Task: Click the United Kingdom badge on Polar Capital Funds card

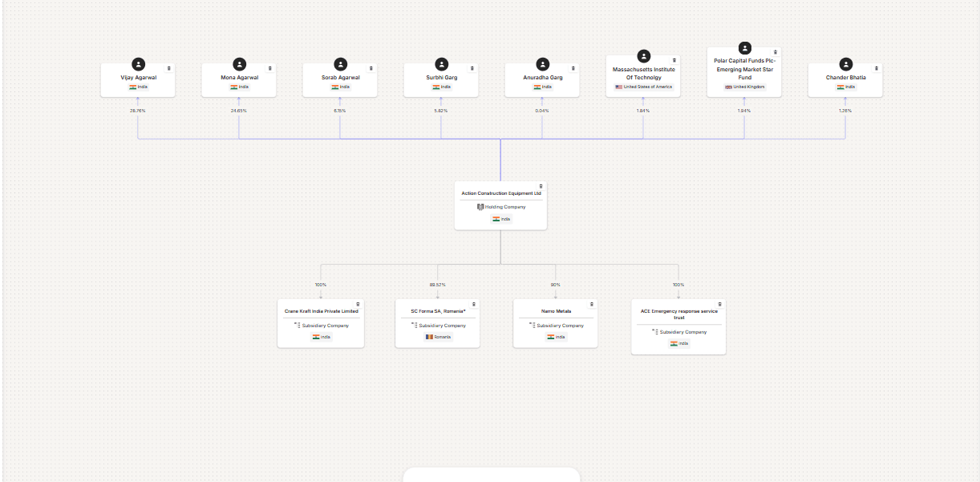Action: (744, 87)
